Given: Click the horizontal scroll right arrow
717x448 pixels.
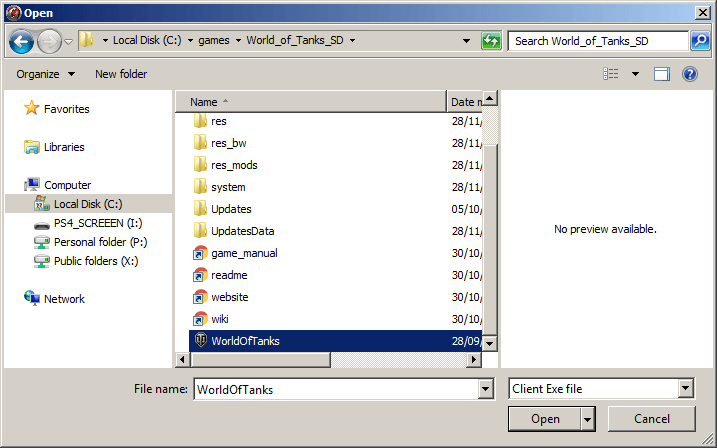Looking at the screenshot, I should [474, 360].
